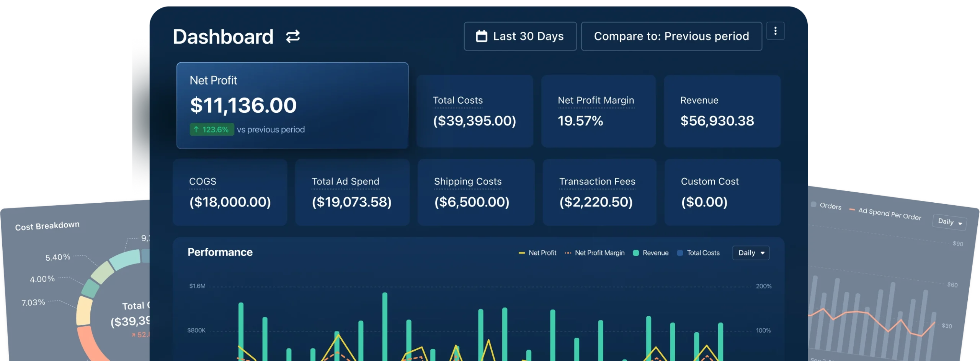
Task: Click the Performance chart title
Action: [x=220, y=252]
